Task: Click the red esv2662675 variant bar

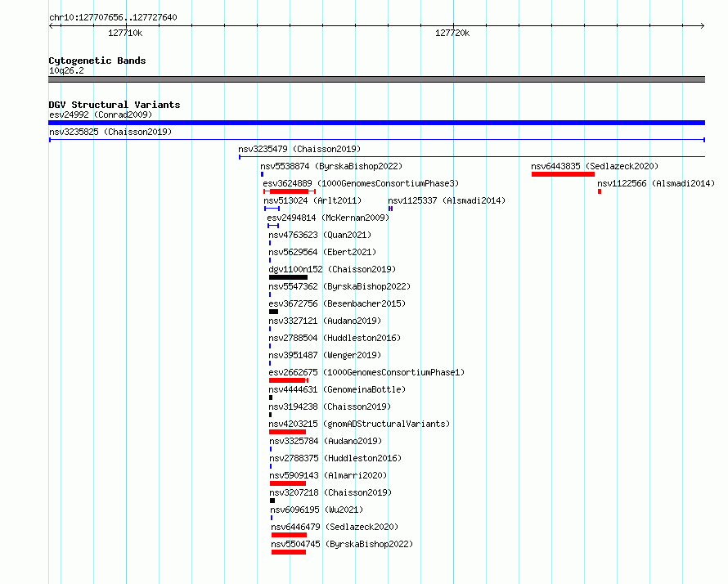Action: pyautogui.click(x=288, y=380)
